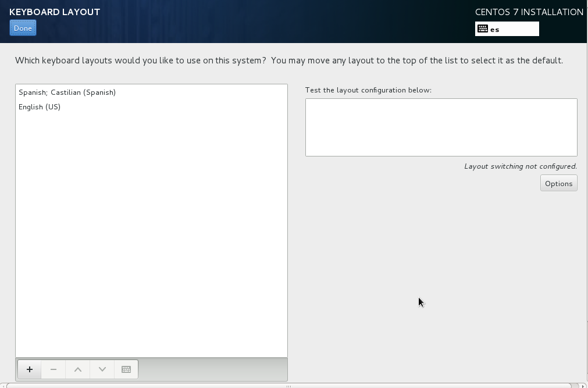Select the English (US) layout
588x388 pixels.
39,106
